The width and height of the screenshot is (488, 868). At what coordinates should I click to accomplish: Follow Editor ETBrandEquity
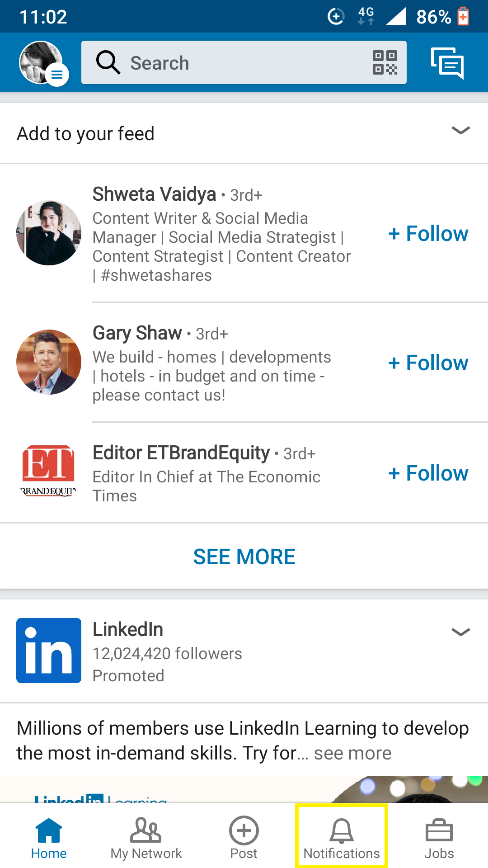[x=428, y=473]
